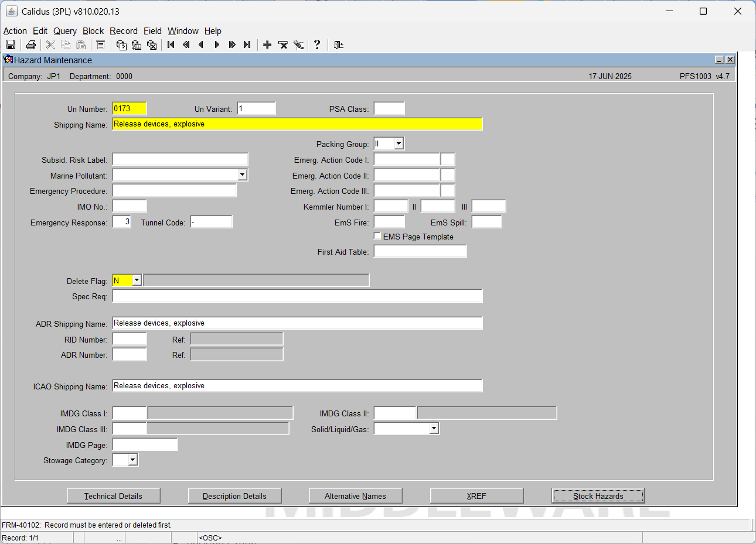Click the Insert Record plus icon
756x544 pixels.
267,45
